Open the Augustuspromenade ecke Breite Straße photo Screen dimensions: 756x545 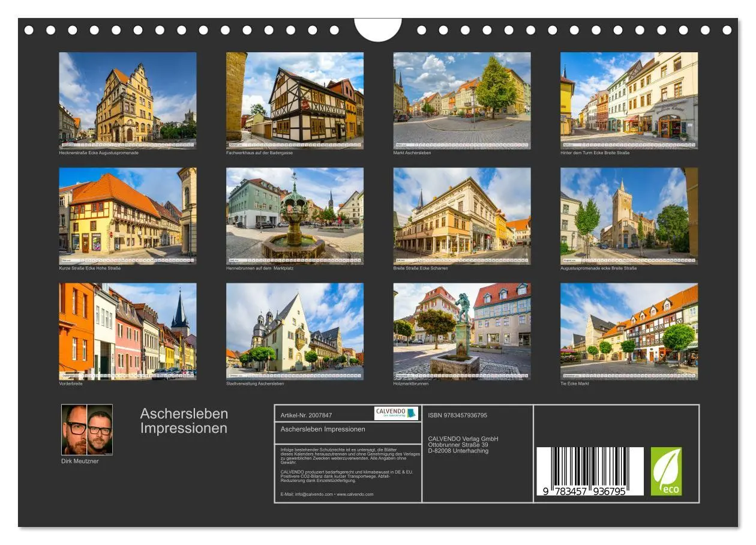629,216
